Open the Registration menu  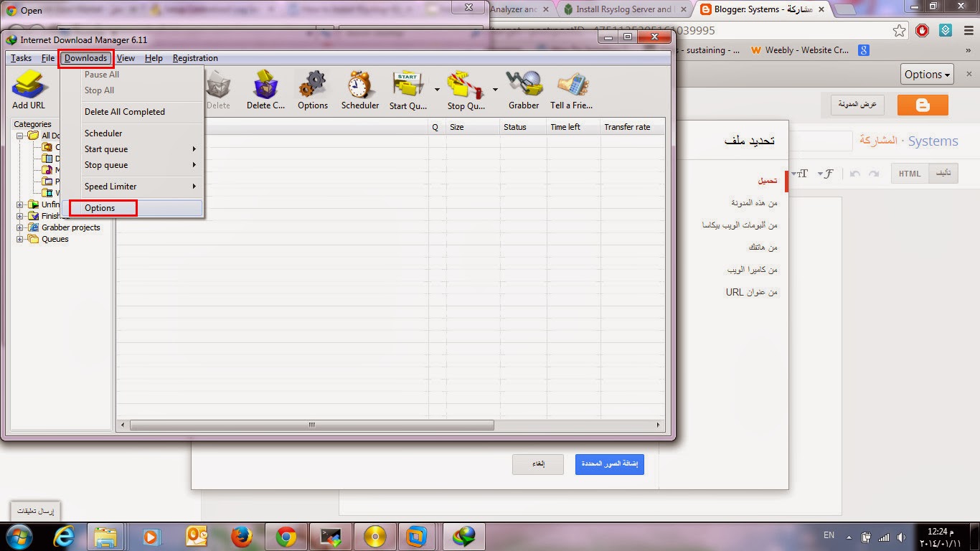tap(195, 58)
